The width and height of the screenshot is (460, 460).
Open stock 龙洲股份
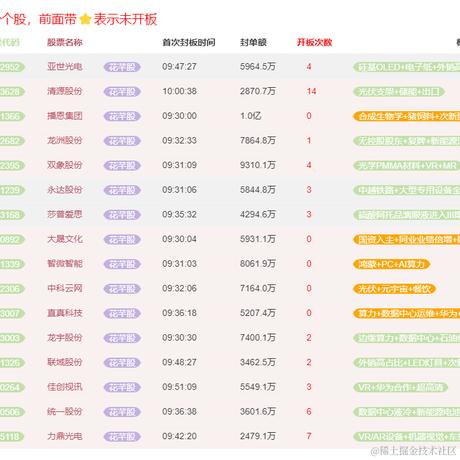click(x=65, y=141)
